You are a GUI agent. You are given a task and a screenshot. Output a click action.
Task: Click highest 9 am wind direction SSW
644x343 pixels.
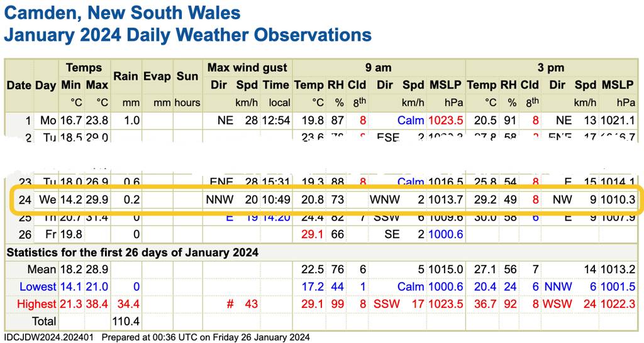point(387,304)
